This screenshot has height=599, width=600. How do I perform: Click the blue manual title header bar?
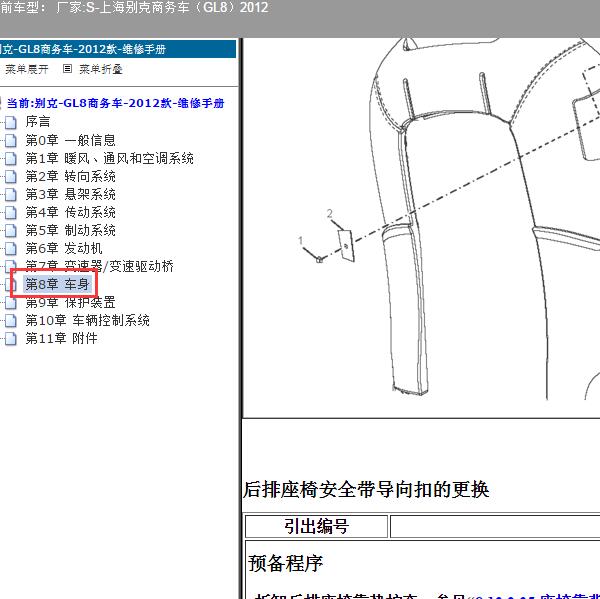[118, 49]
